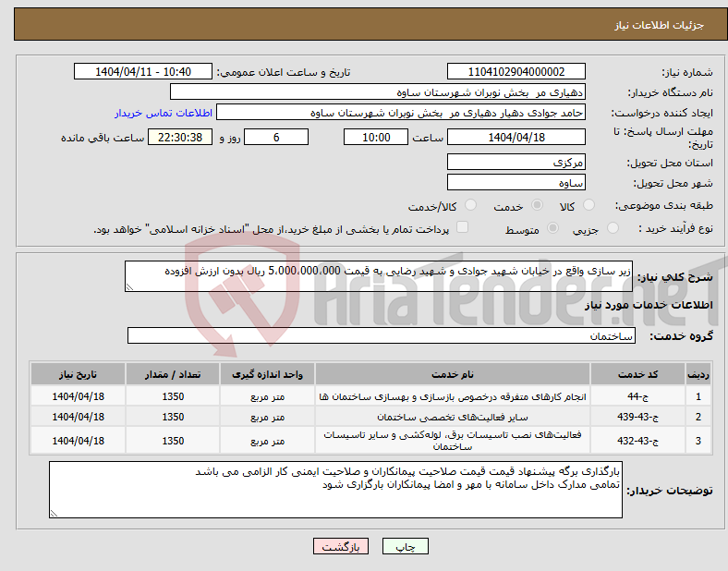The width and height of the screenshot is (728, 571).
Task: Click the گروه خدمت field ساختمان
Action: 382,335
